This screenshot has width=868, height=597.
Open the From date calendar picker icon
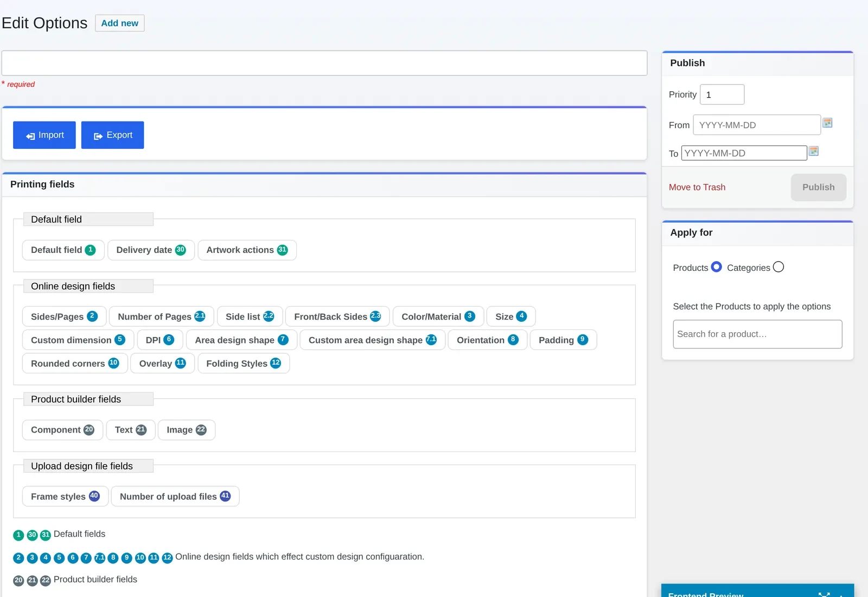click(827, 123)
